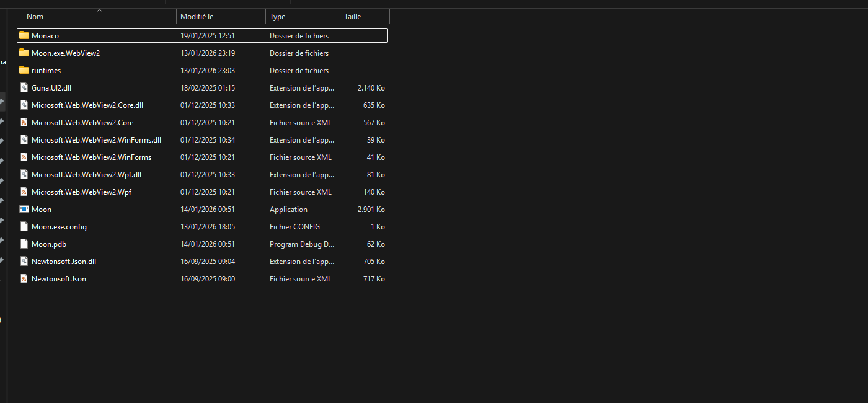The image size is (868, 403).
Task: Click the Moon.exe.config file icon
Action: [24, 226]
